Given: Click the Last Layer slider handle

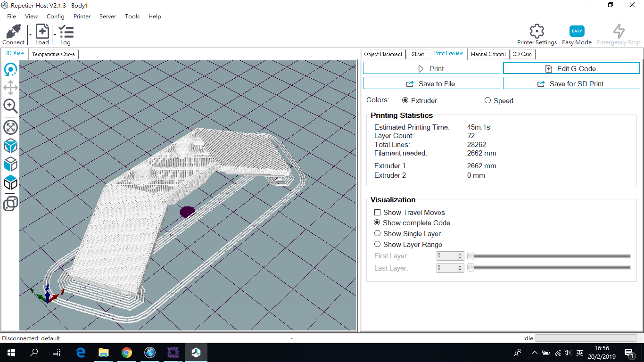Looking at the screenshot, I should (x=471, y=268).
